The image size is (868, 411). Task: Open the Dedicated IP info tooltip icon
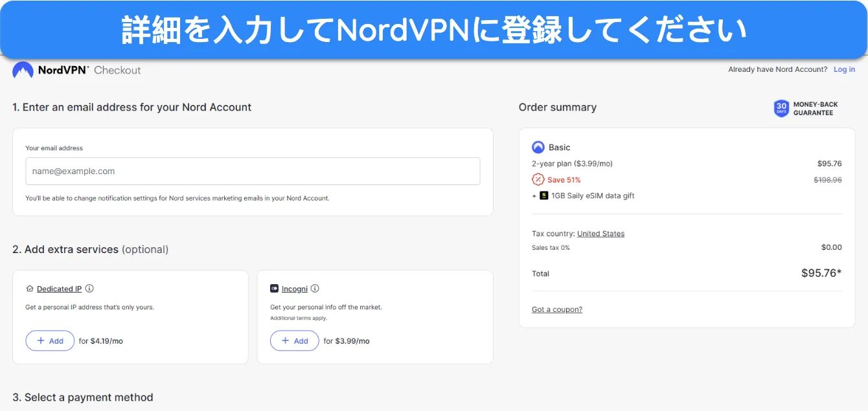[x=89, y=289]
